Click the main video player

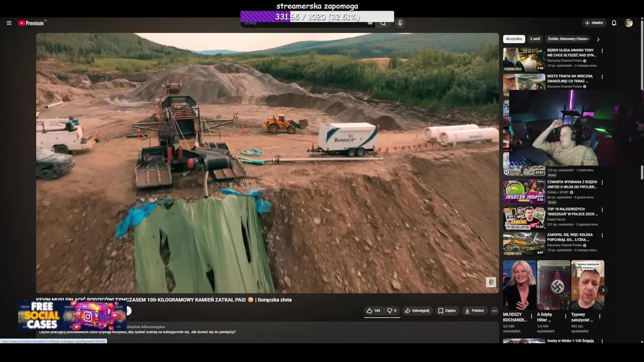click(x=267, y=163)
